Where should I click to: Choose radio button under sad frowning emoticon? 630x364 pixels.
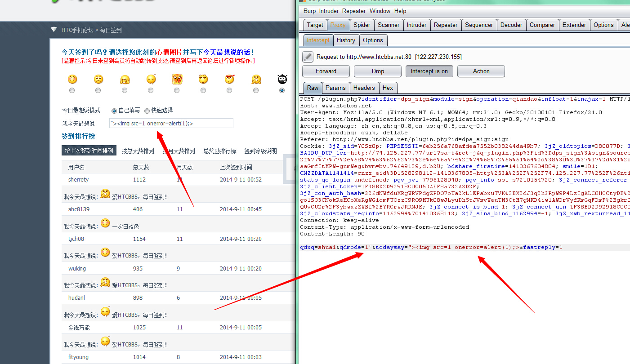(98, 90)
